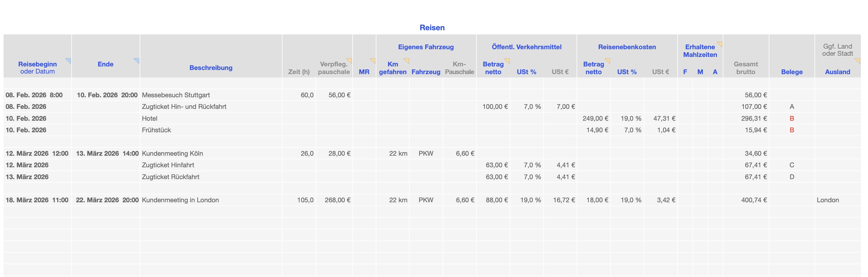The height and width of the screenshot is (277, 868).
Task: Click note marker on Reisenebenkosten Betrag netto
Action: [x=607, y=60]
